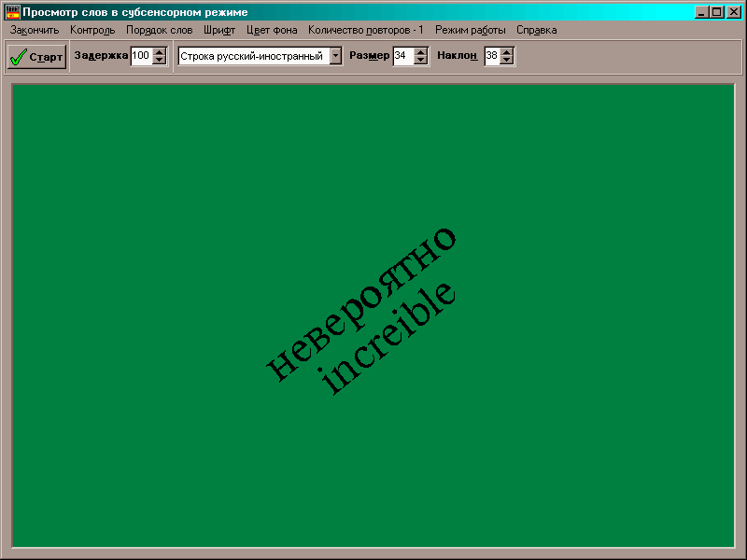This screenshot has height=560, width=747.
Task: Open the Порядок слов menu
Action: 159,30
